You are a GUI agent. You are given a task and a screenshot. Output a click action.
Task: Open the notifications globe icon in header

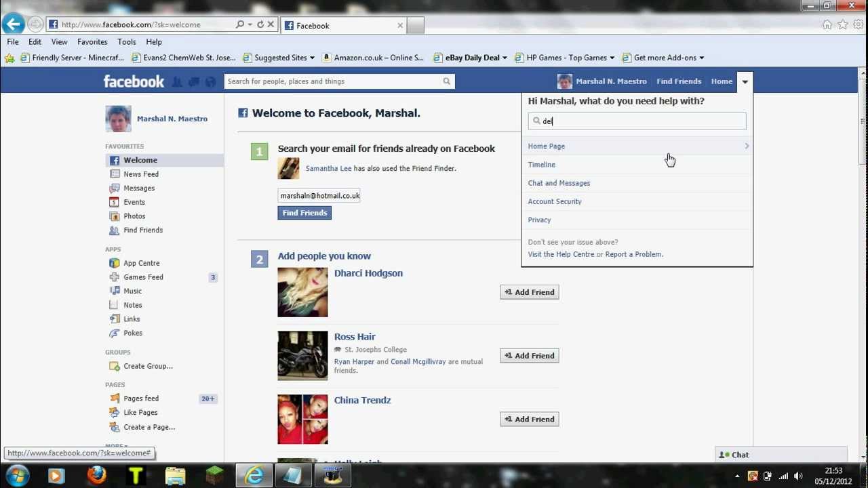[x=210, y=82]
